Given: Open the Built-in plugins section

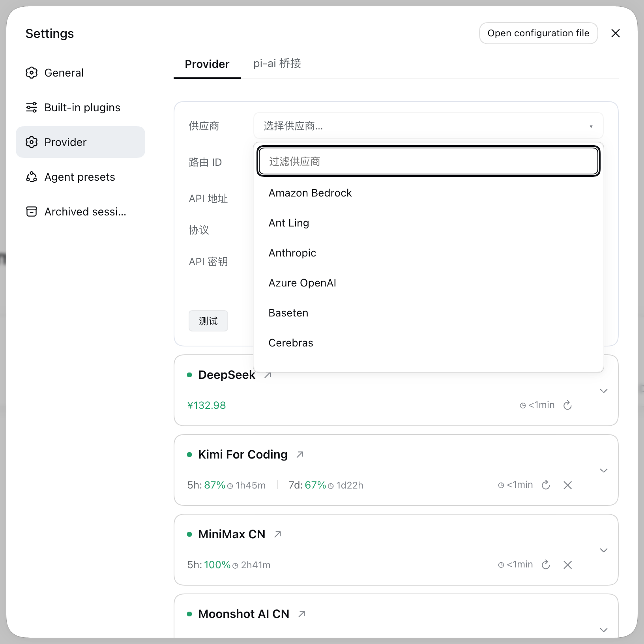Looking at the screenshot, I should point(80,107).
